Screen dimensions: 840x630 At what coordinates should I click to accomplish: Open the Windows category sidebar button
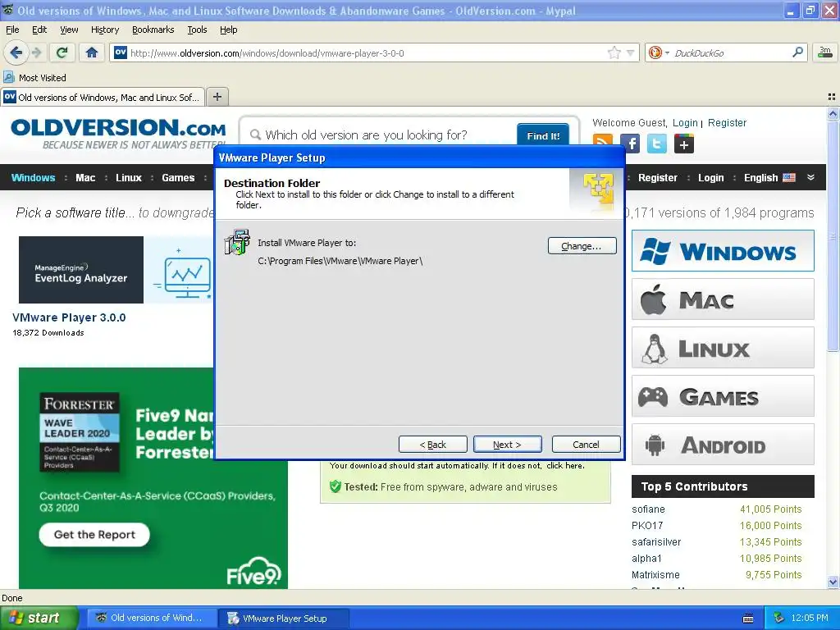pos(723,251)
